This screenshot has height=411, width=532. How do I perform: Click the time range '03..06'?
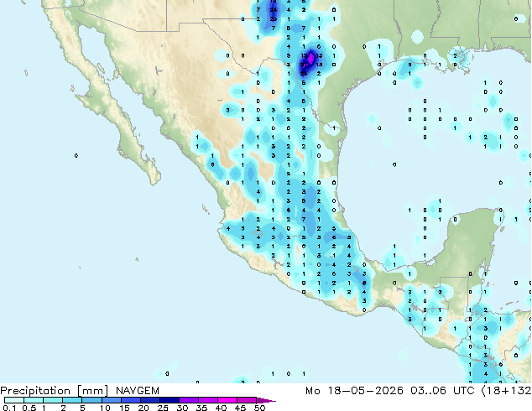(x=428, y=391)
